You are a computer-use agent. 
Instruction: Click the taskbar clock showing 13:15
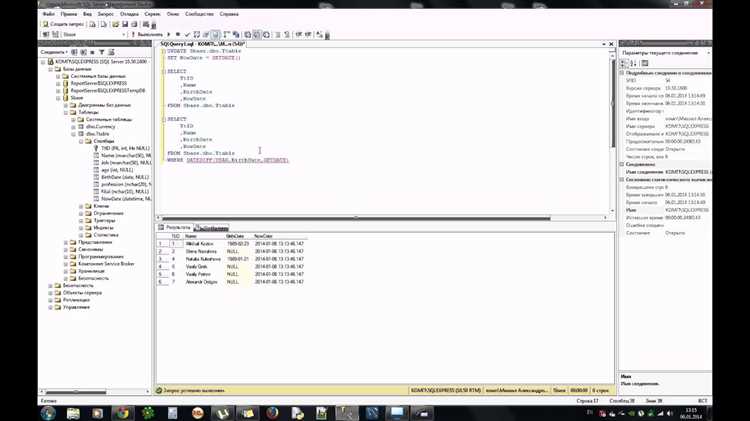coord(691,413)
